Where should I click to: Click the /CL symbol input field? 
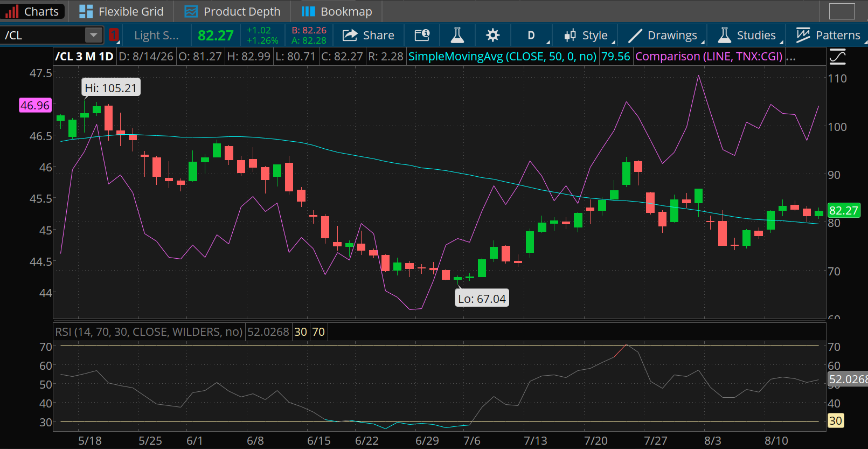coord(43,35)
